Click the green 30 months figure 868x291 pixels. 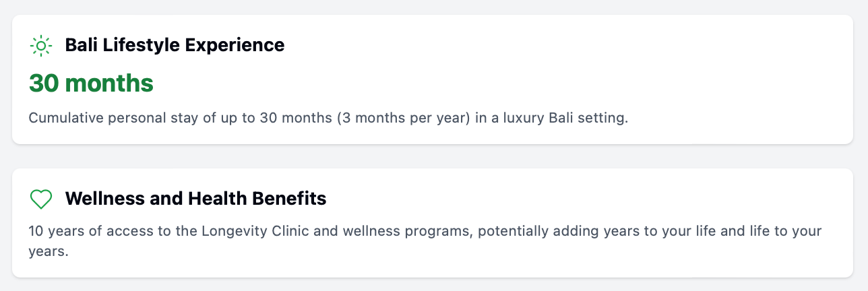[x=91, y=84]
